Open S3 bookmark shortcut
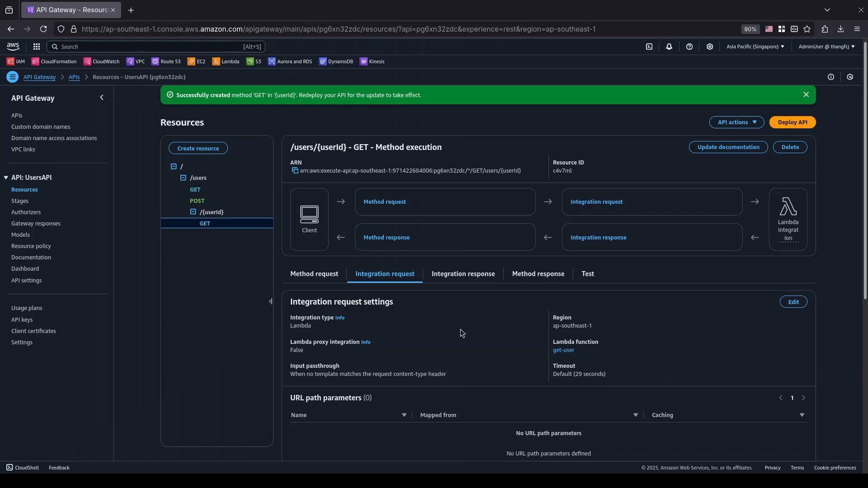 coord(254,61)
